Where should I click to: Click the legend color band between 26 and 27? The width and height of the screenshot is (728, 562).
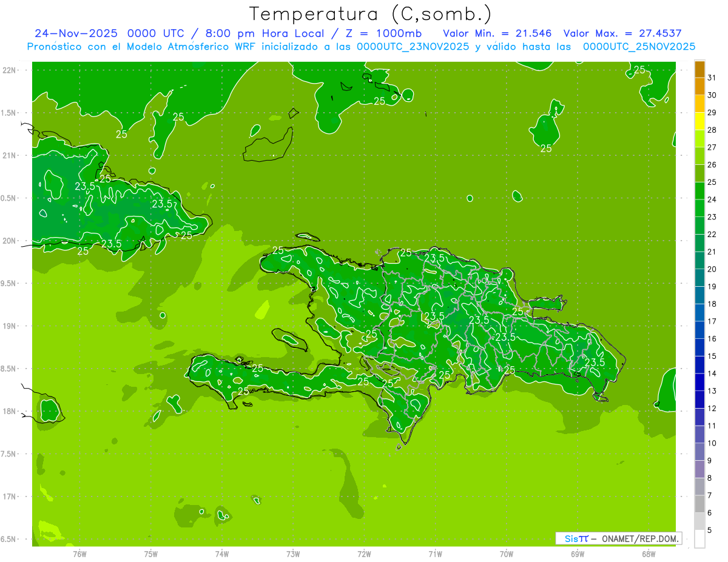point(699,156)
